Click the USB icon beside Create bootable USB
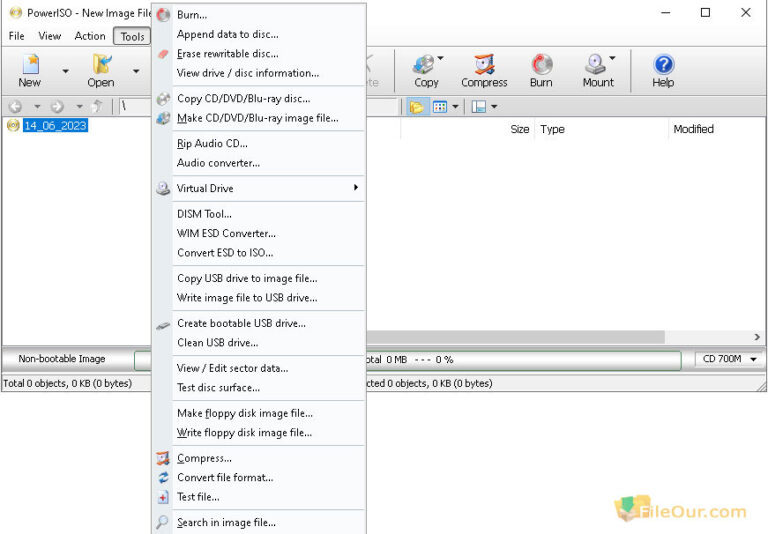The width and height of the screenshot is (768, 534). (163, 325)
